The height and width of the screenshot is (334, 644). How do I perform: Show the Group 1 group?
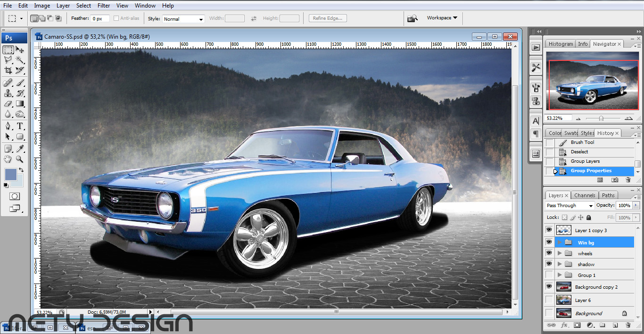[549, 275]
